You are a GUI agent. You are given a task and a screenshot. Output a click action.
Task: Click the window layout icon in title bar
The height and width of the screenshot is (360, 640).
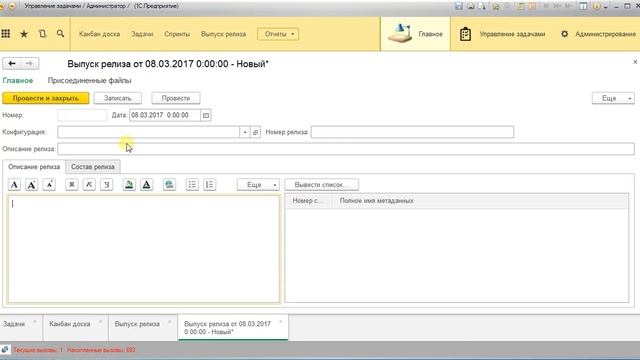(x=584, y=6)
